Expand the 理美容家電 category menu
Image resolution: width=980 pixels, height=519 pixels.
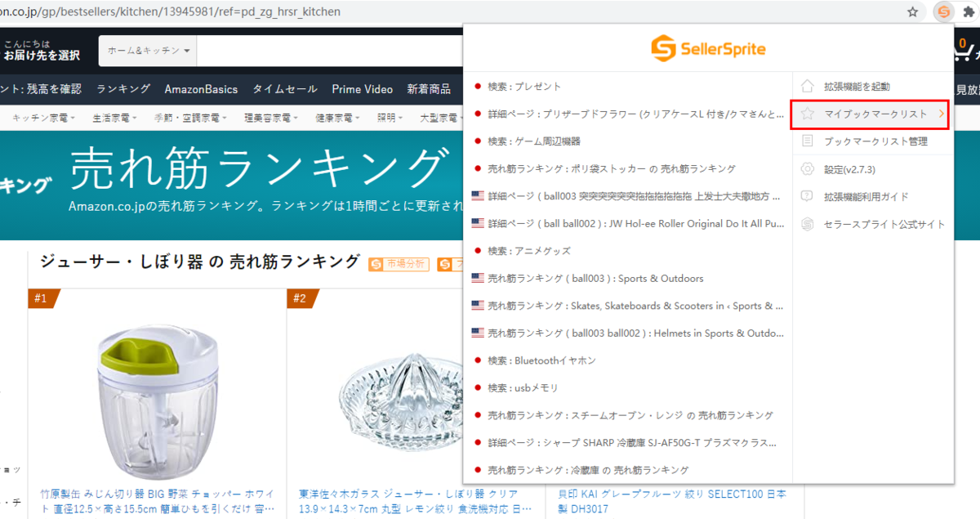[x=273, y=118]
